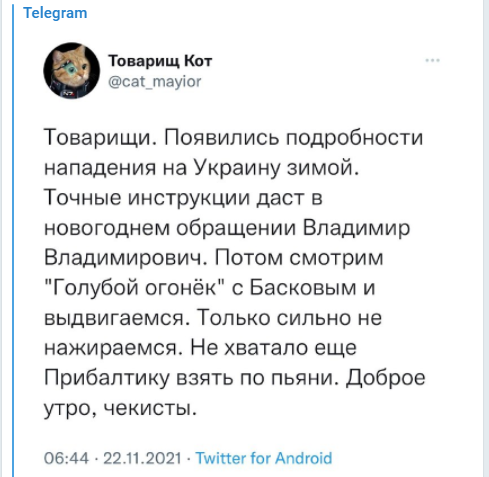Click the word новогоднем in the tweet

tap(107, 228)
